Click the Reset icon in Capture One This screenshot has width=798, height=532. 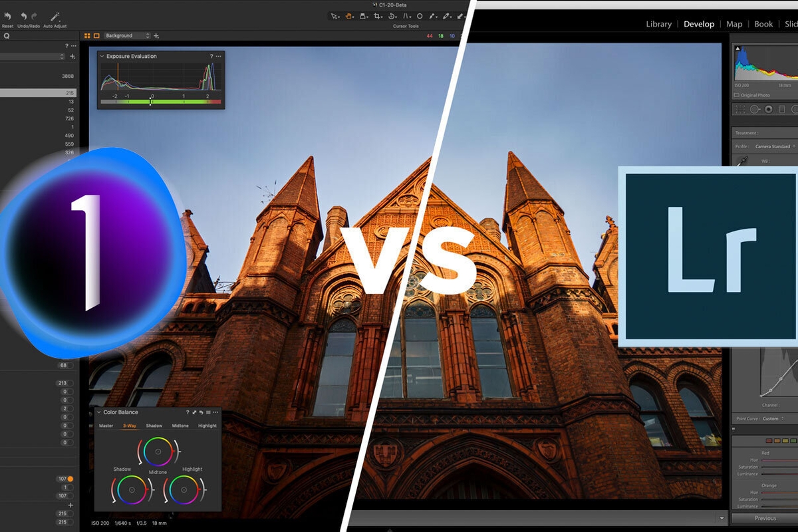[7, 16]
